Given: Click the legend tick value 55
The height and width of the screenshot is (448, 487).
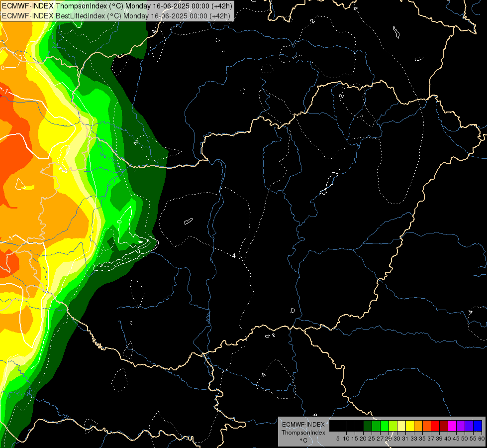Looking at the screenshot, I should (x=473, y=439).
